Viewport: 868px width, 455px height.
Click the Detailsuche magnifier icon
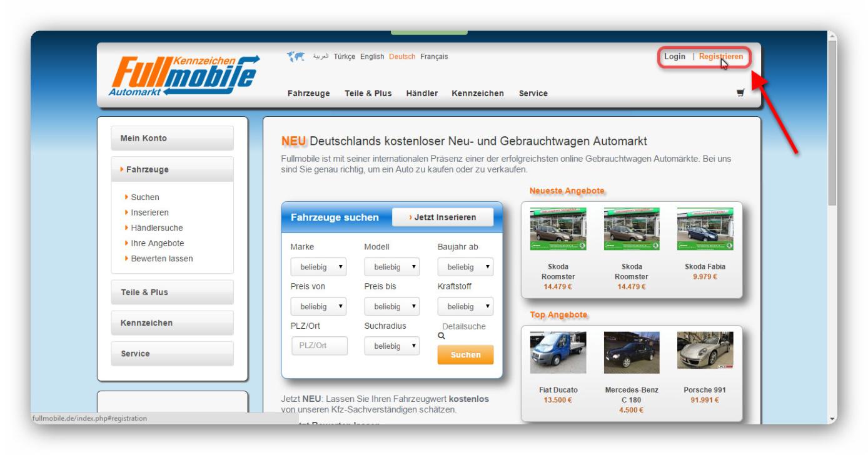pyautogui.click(x=441, y=335)
